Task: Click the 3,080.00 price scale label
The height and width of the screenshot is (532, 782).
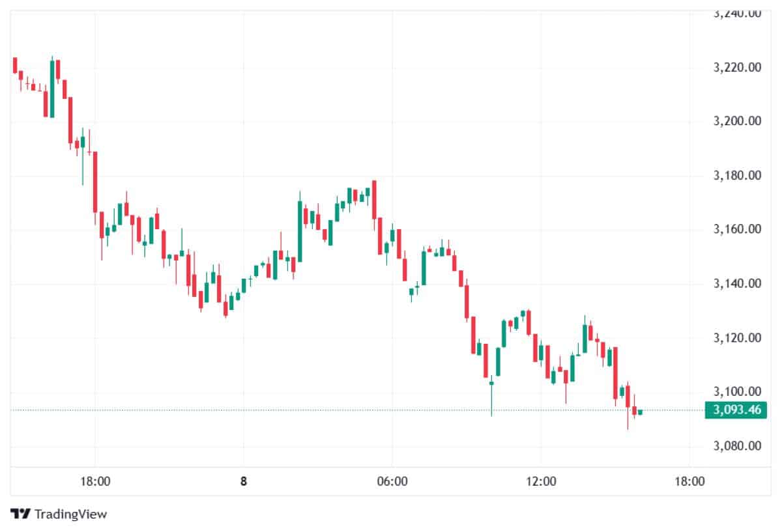Action: [736, 446]
